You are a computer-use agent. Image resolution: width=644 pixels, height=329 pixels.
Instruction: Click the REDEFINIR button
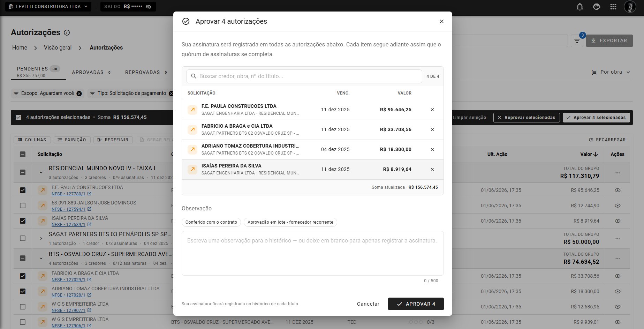click(113, 140)
